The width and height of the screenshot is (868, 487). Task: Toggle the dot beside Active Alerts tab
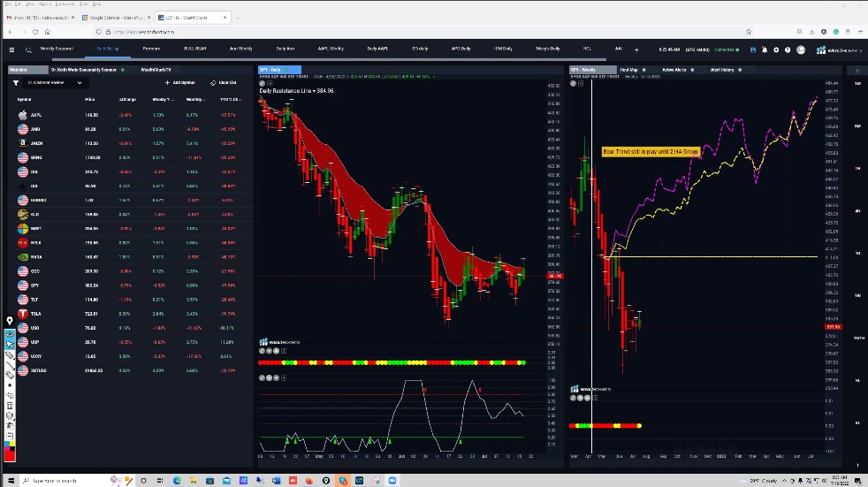point(692,71)
